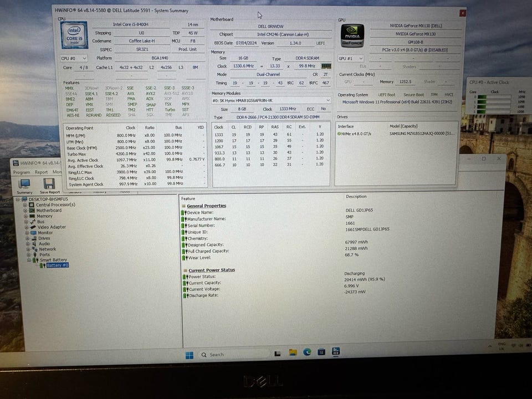Click the DESKTOP-BHSMFUS computer icon
This screenshot has height=399, width=532.
(x=24, y=199)
